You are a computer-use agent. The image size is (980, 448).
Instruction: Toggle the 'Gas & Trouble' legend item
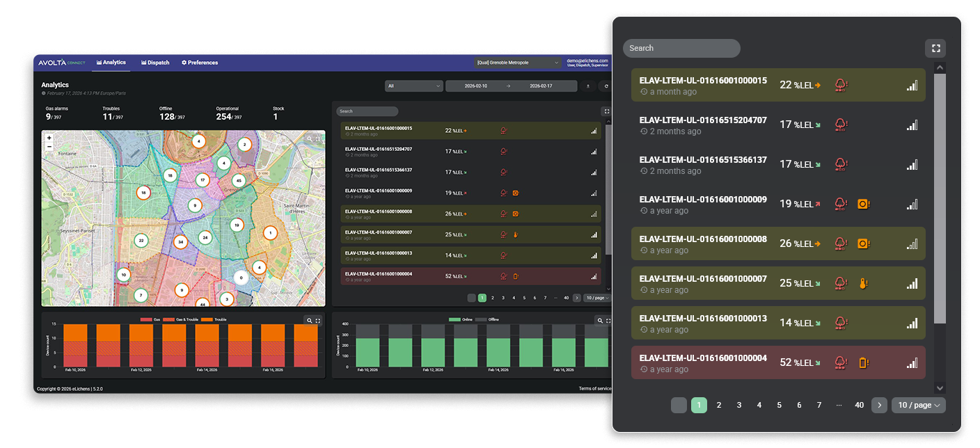181,319
